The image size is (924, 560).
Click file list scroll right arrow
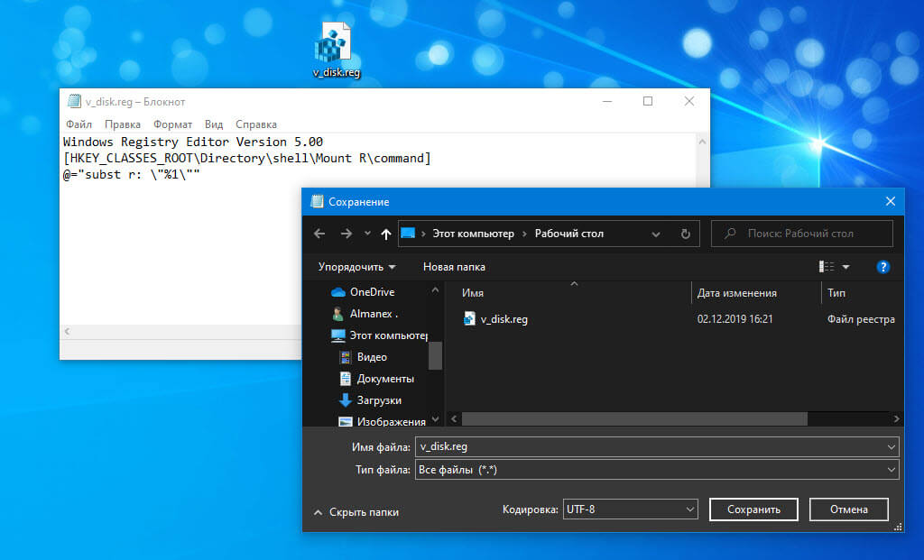pos(896,418)
